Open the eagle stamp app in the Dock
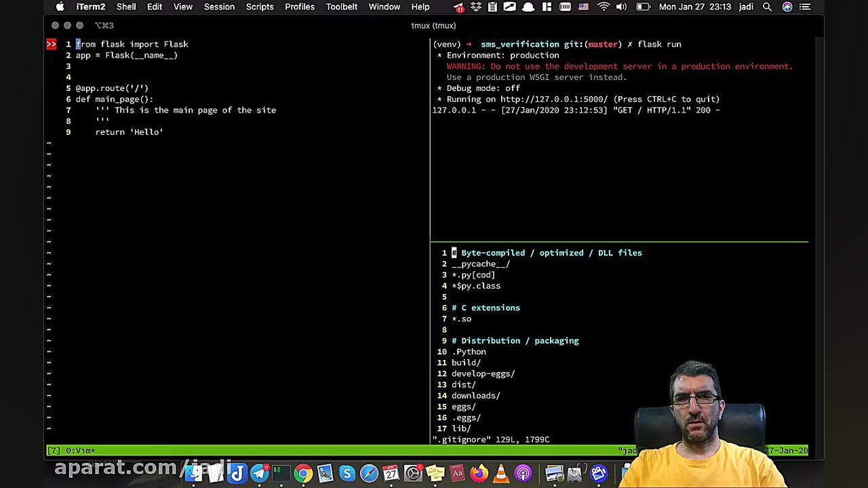 pos(325,473)
